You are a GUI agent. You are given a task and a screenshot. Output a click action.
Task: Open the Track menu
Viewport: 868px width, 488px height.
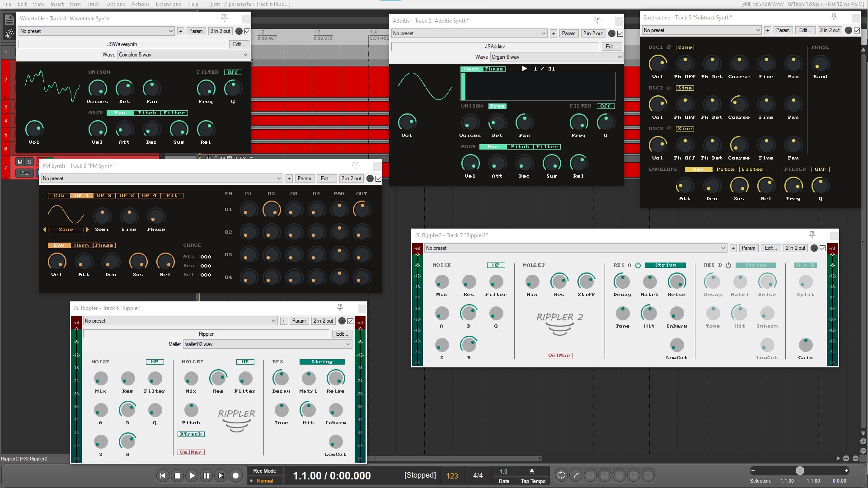[x=93, y=4]
